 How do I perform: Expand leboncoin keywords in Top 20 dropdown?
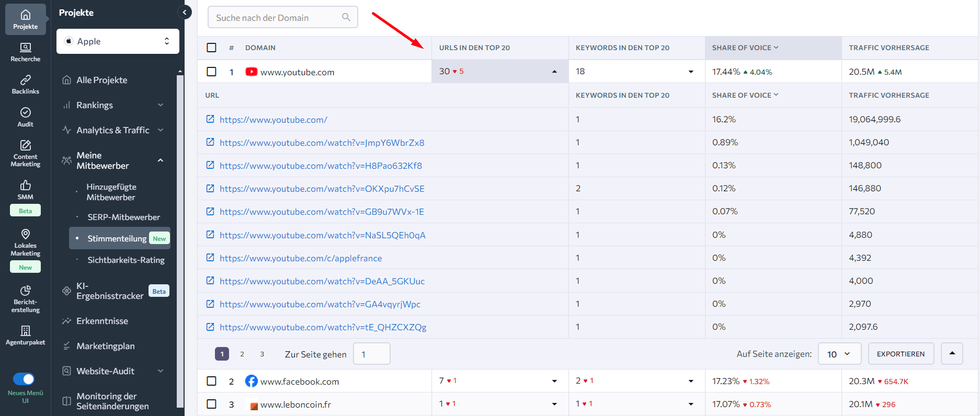point(691,404)
